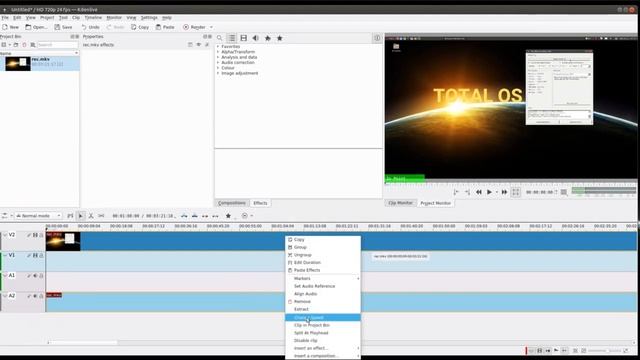Choose Edit Duration in the context menu

pos(323,262)
